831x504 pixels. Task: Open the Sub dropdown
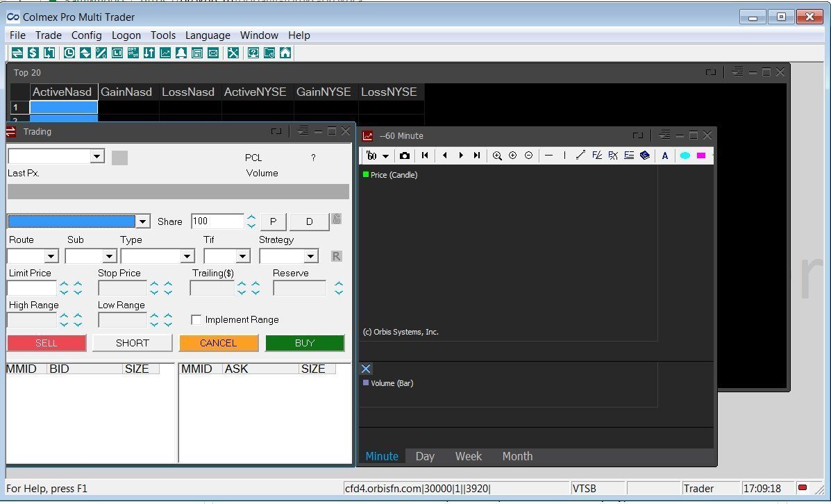109,256
